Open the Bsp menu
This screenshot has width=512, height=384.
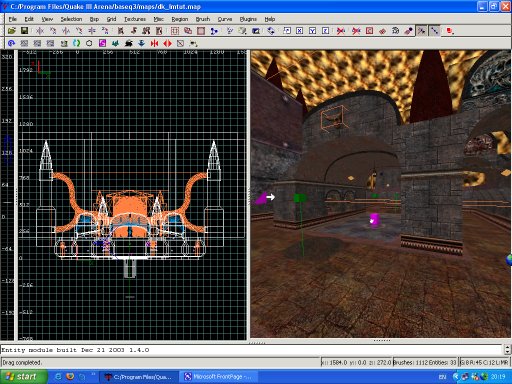coord(94,19)
